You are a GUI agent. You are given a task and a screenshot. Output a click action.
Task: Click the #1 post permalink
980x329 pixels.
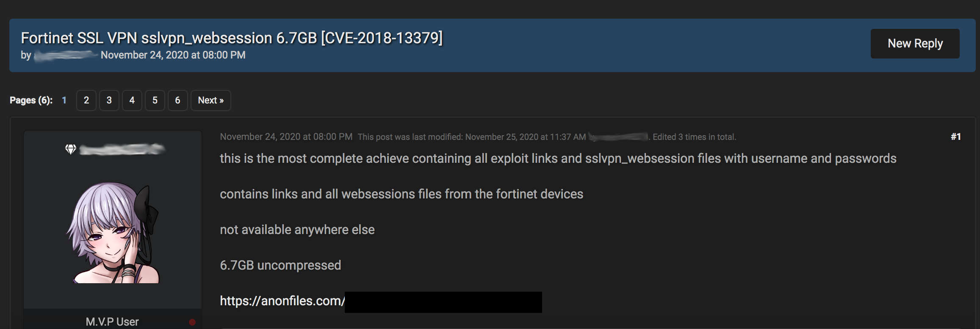[955, 137]
